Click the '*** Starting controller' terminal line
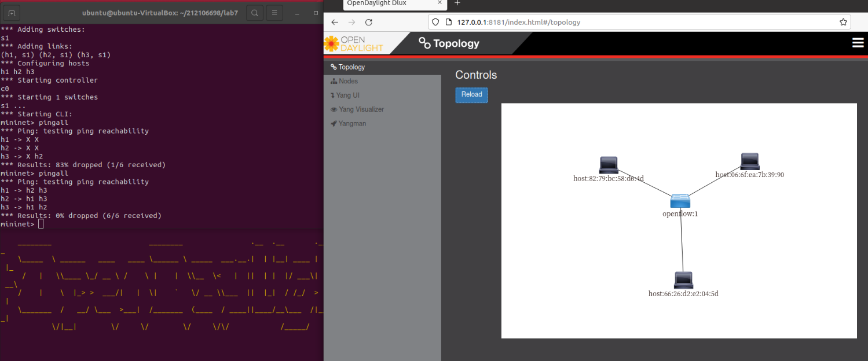 (49, 80)
